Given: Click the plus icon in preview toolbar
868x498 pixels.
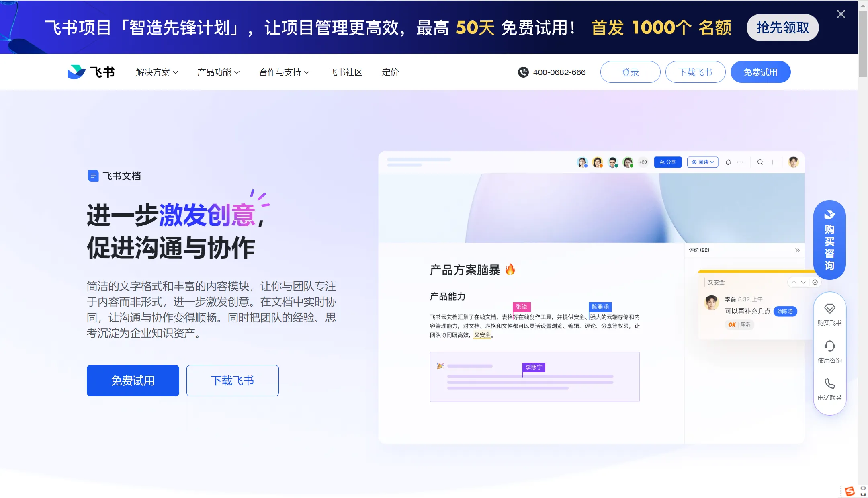Looking at the screenshot, I should (x=772, y=162).
